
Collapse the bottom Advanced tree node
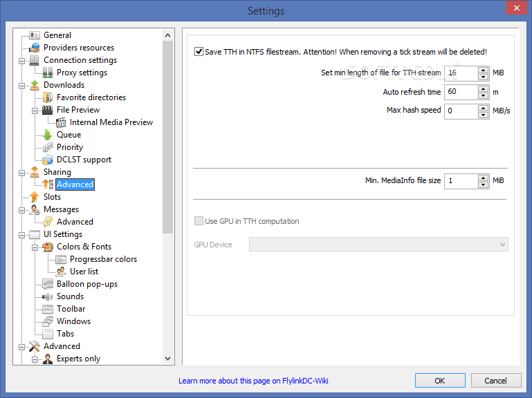pos(21,347)
